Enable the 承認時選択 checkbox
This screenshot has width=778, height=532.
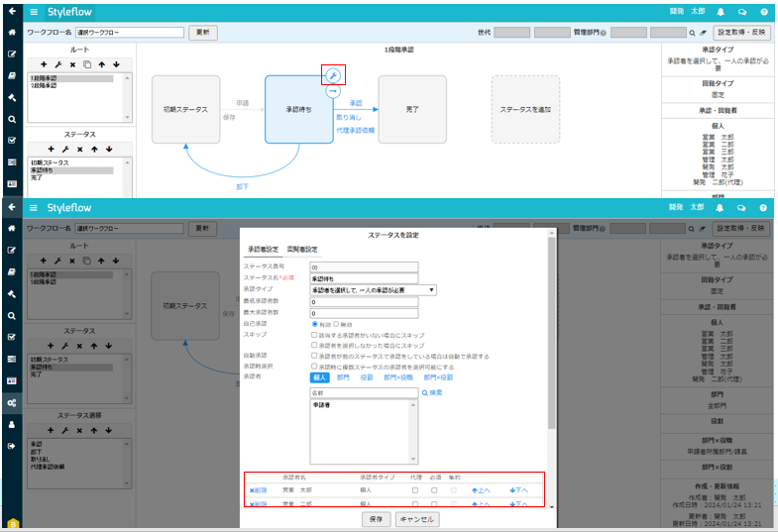point(314,367)
